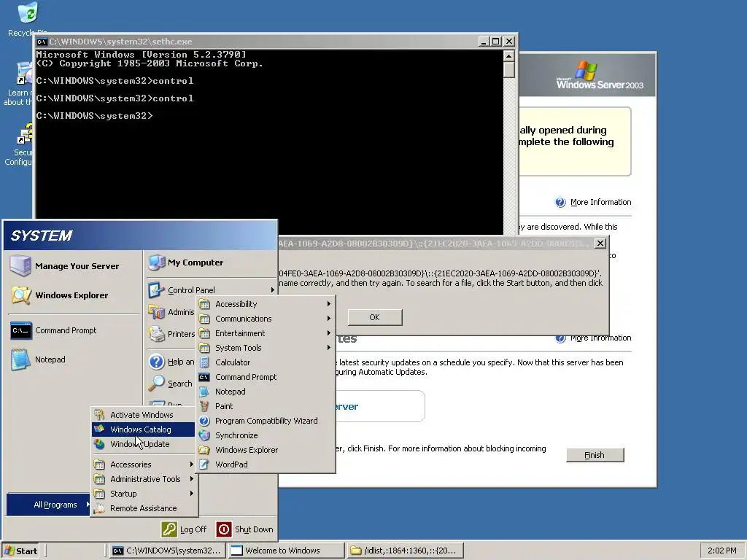Image resolution: width=747 pixels, height=560 pixels.
Task: Launch Command Prompt icon in Start menu left pane
Action: (x=21, y=330)
